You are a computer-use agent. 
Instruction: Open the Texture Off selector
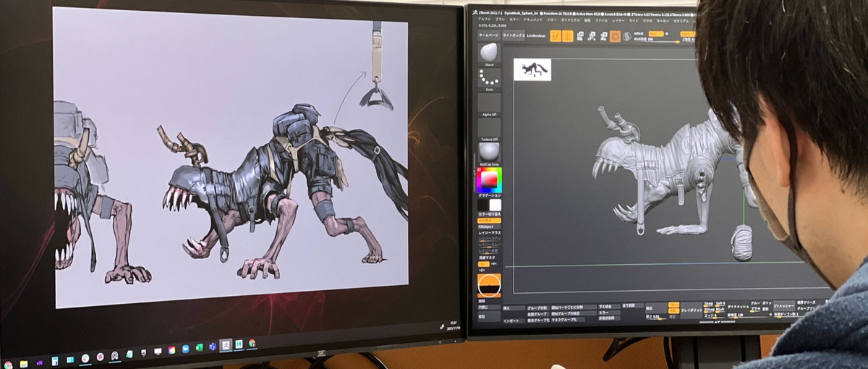point(490,130)
